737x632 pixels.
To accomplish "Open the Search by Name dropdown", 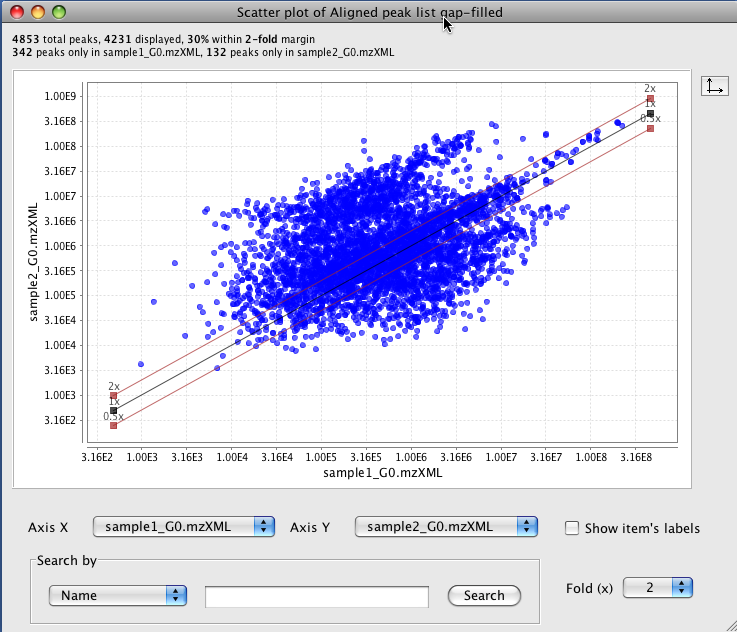I will 118,595.
